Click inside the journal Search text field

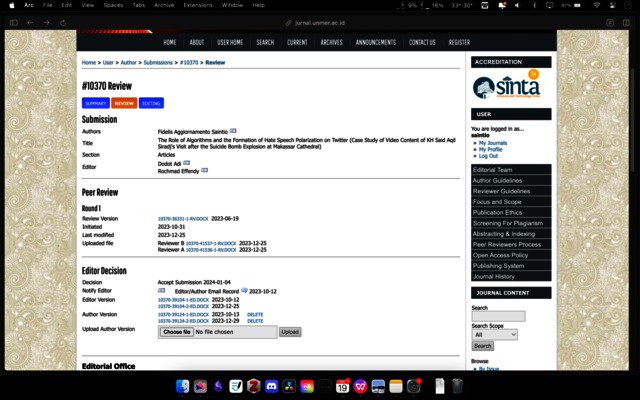tap(498, 316)
